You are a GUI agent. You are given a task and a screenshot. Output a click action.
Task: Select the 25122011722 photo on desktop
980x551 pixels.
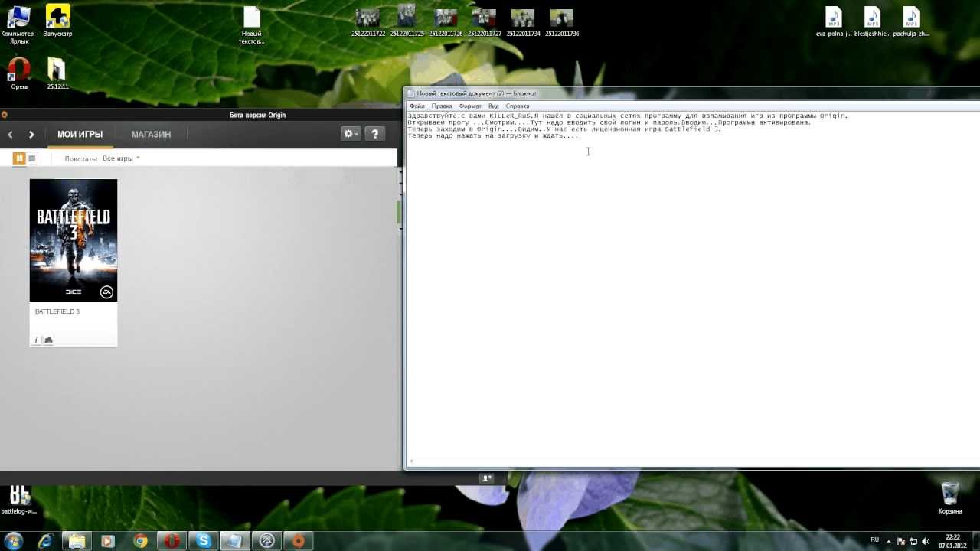[x=368, y=22]
